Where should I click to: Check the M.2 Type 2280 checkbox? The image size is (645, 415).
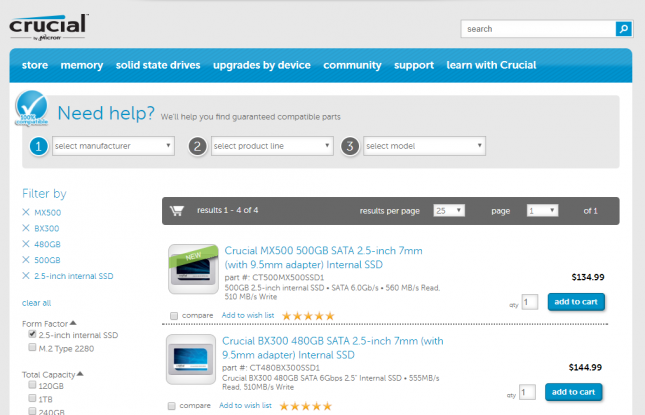pos(32,348)
